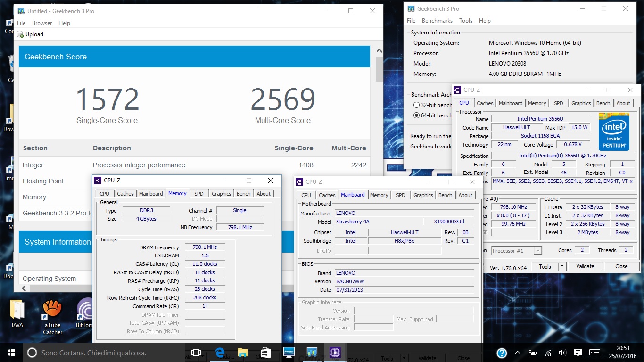Click the Single-Core score 1572
Viewport: 644px width, 362px height.
coord(107,99)
